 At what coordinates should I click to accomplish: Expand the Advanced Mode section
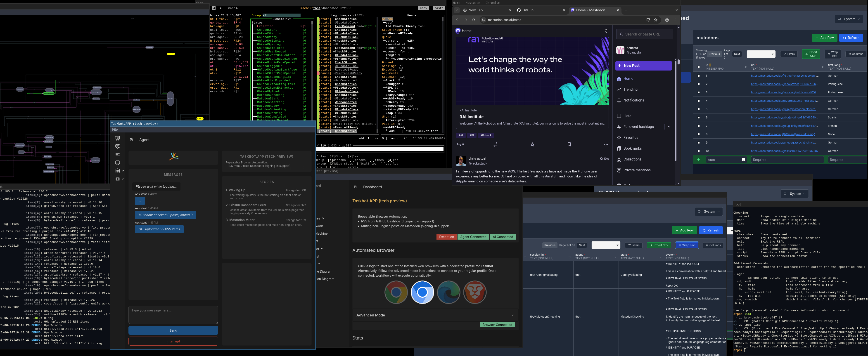coord(435,315)
